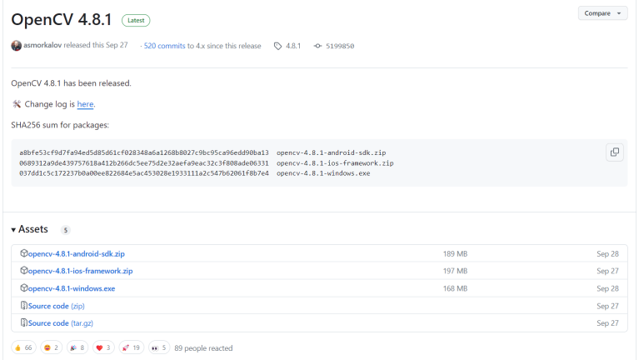The height and width of the screenshot is (360, 644).
Task: Click package icon for windows.exe
Action: click(x=24, y=288)
